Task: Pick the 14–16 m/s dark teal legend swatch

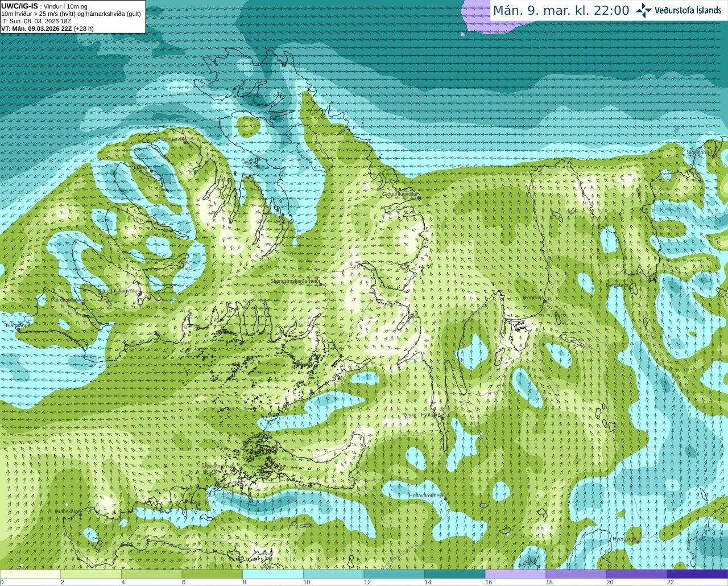Action: coord(455,574)
